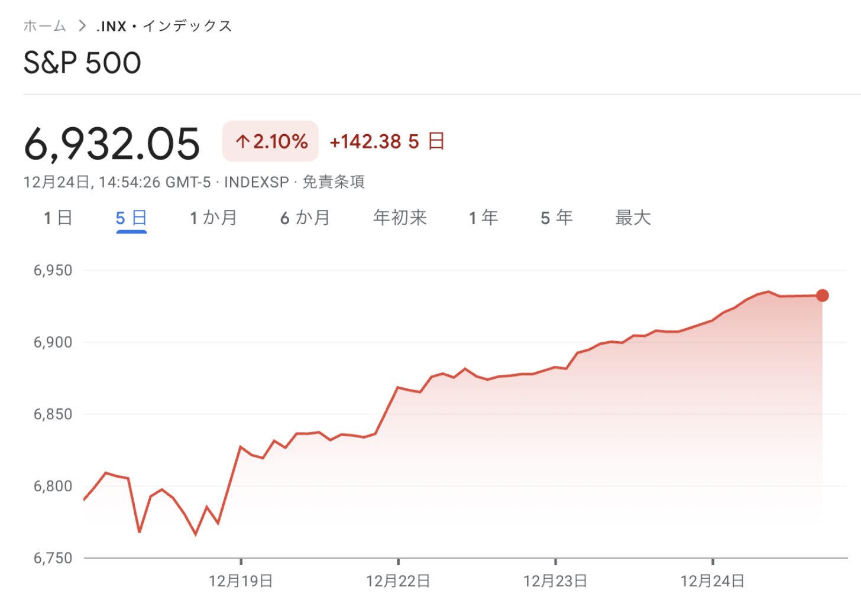Click the S&P 500 heading
Screen dimensions: 861x616
pos(82,63)
